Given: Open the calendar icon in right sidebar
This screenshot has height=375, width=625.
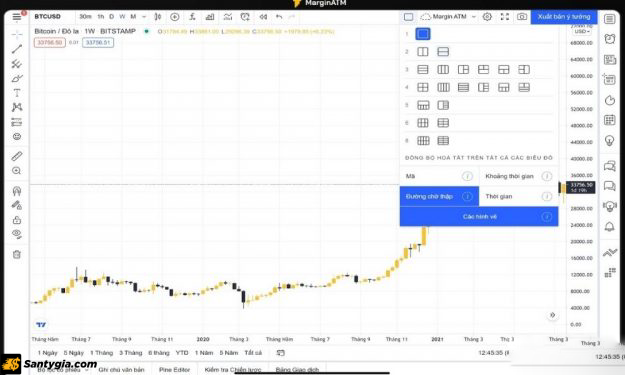Looking at the screenshot, I should point(609,120).
